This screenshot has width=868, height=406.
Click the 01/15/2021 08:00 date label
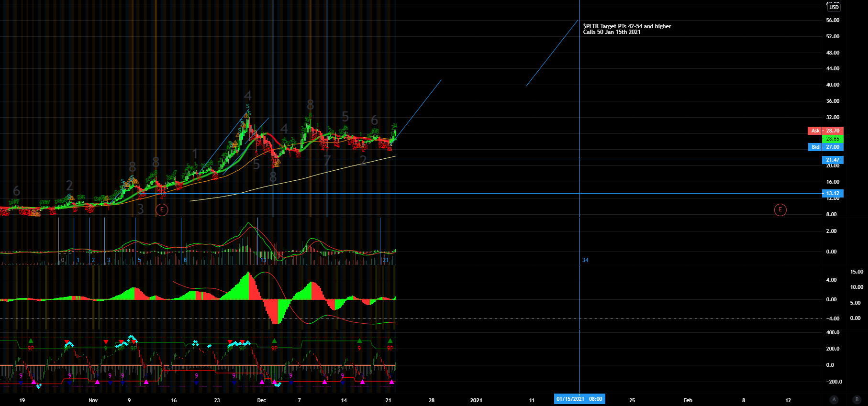pos(579,399)
